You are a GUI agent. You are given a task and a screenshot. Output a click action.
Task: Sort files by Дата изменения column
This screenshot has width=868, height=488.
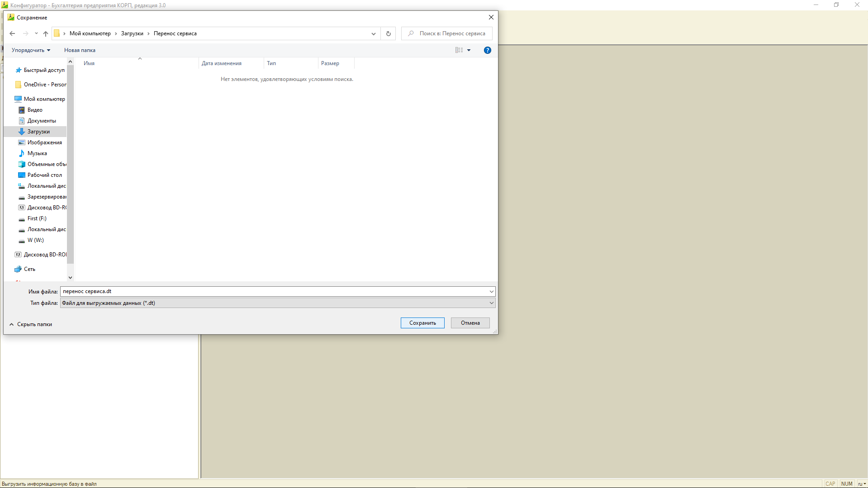pyautogui.click(x=222, y=63)
